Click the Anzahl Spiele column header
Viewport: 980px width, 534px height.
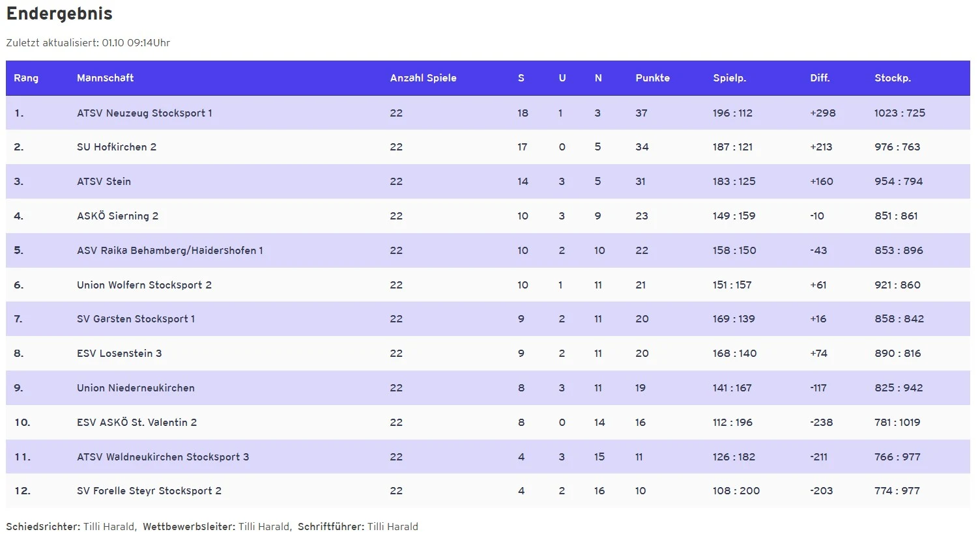point(423,78)
